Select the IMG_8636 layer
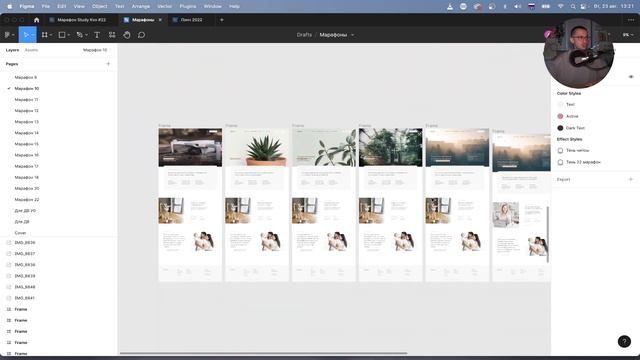The image size is (640, 360). [x=25, y=242]
